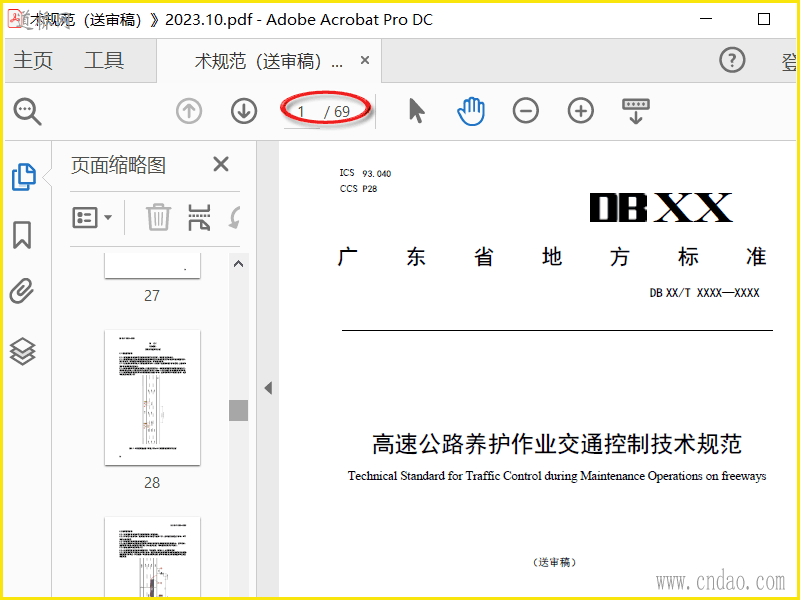Open the page thumbnails panel icon
This screenshot has width=800, height=600.
23,177
